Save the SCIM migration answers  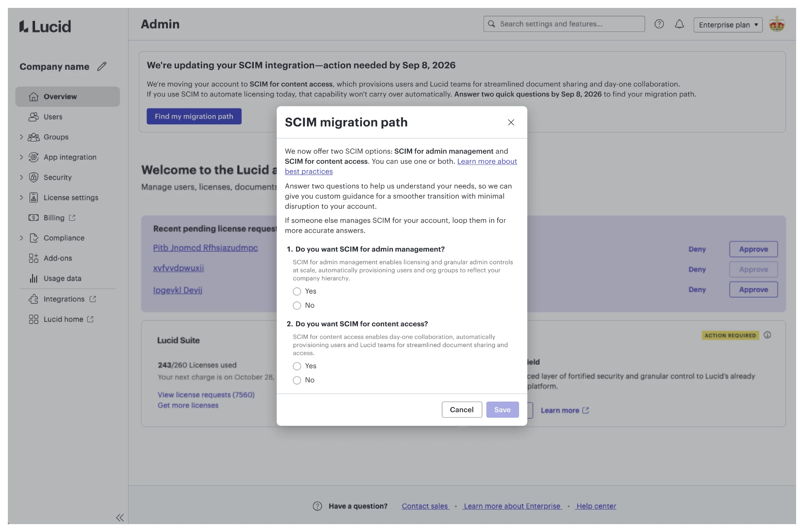502,410
